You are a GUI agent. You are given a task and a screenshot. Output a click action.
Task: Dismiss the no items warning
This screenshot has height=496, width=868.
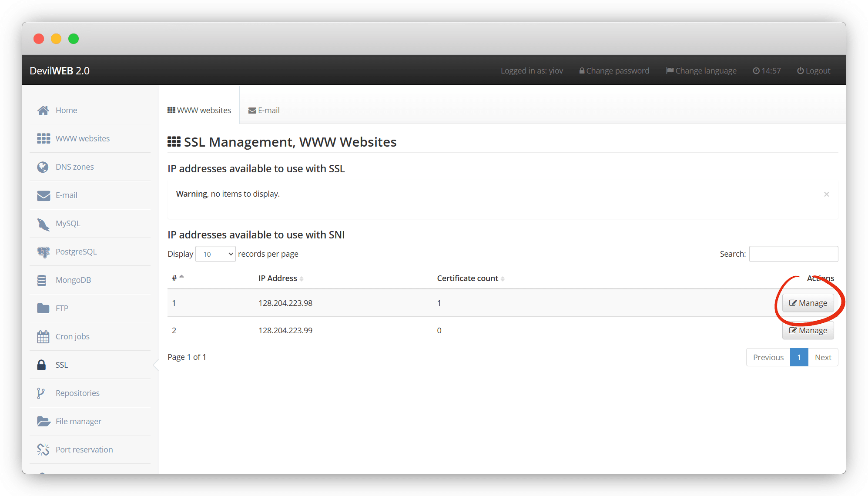pos(826,194)
